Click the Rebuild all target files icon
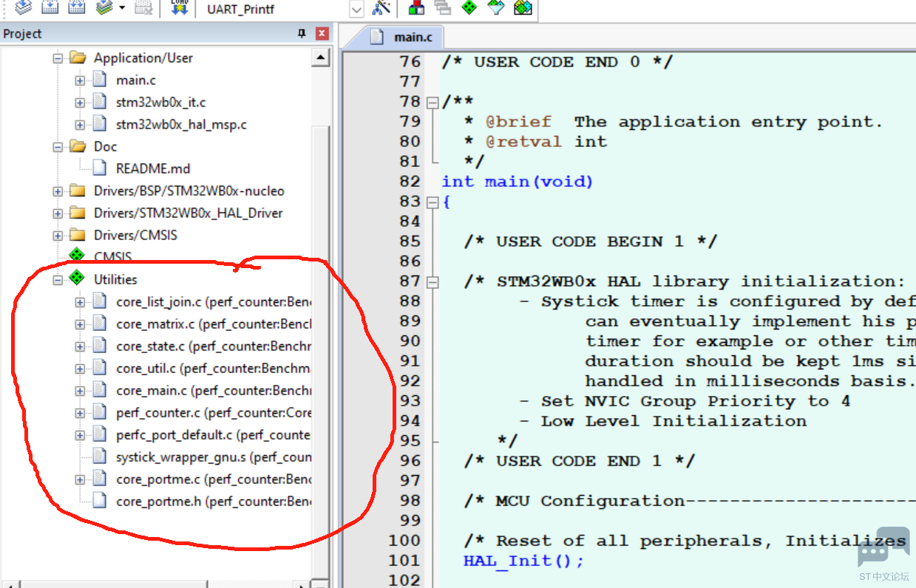The image size is (916, 588). pyautogui.click(x=76, y=8)
